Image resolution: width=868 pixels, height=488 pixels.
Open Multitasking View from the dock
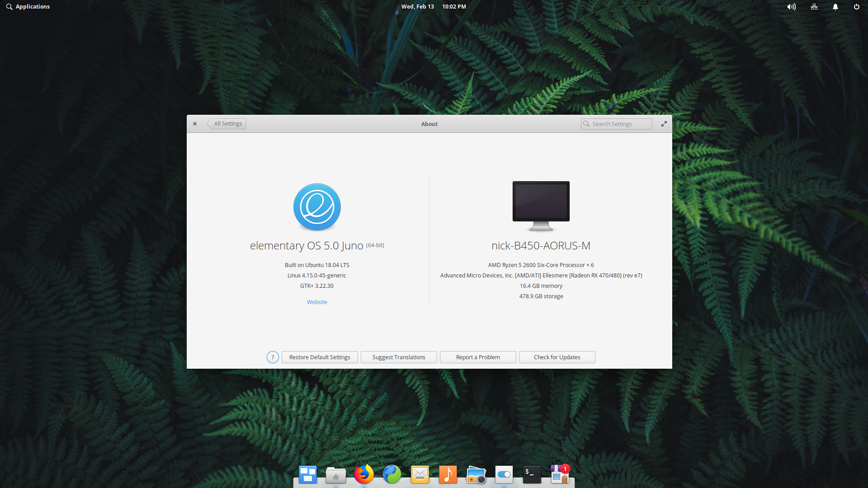[307, 474]
